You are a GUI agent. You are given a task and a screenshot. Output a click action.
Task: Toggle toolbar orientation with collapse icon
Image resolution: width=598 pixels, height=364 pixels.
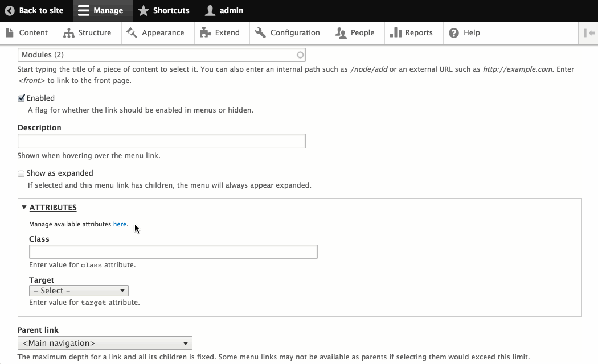pos(589,33)
